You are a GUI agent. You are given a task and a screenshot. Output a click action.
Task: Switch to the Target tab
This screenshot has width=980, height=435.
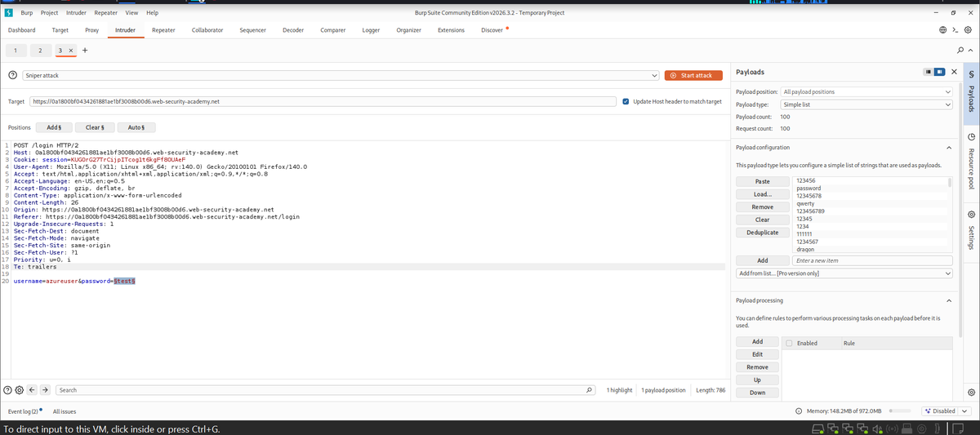[60, 30]
